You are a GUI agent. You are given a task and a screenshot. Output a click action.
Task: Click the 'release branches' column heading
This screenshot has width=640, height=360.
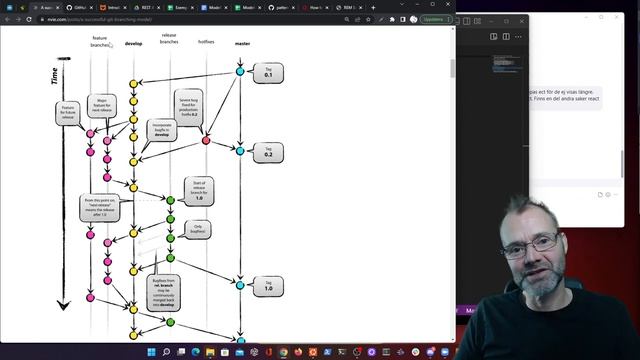click(x=169, y=38)
